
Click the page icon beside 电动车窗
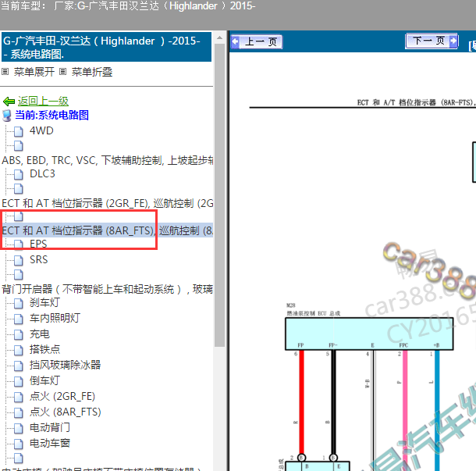[x=18, y=444]
